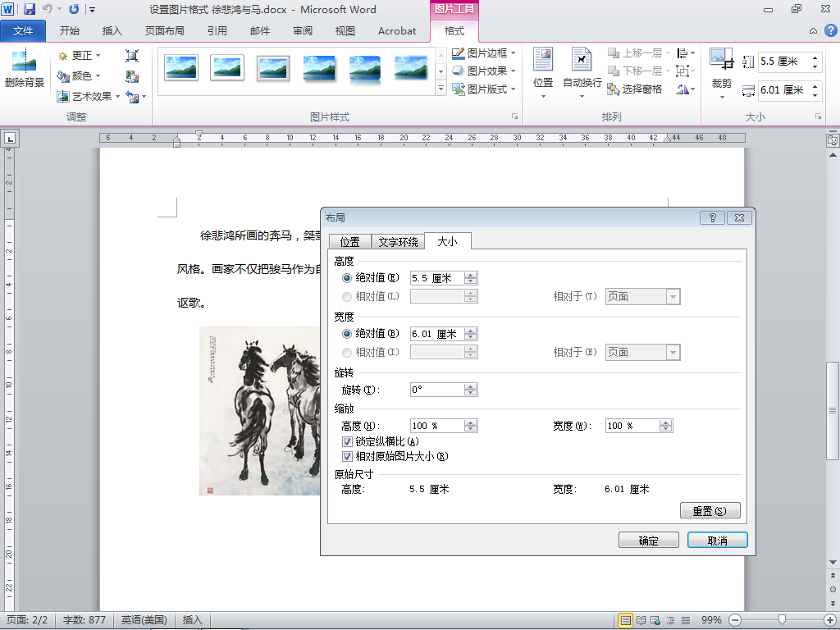Click the Undo icon in quick access toolbar
Viewport: 840px width, 630px height.
click(x=47, y=9)
